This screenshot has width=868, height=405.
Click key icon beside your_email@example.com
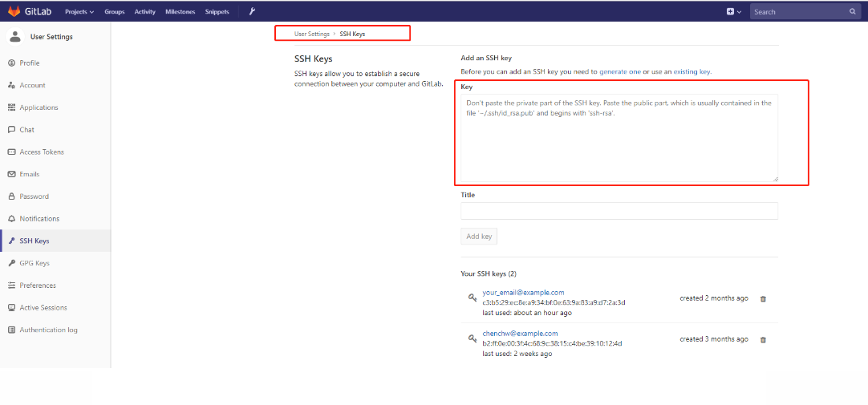pos(473,298)
